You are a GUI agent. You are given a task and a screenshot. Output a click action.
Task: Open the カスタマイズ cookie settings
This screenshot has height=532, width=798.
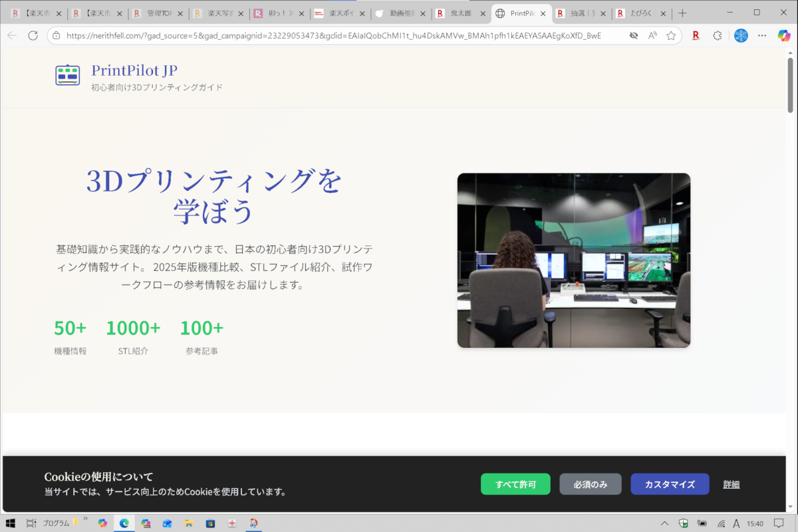point(670,484)
